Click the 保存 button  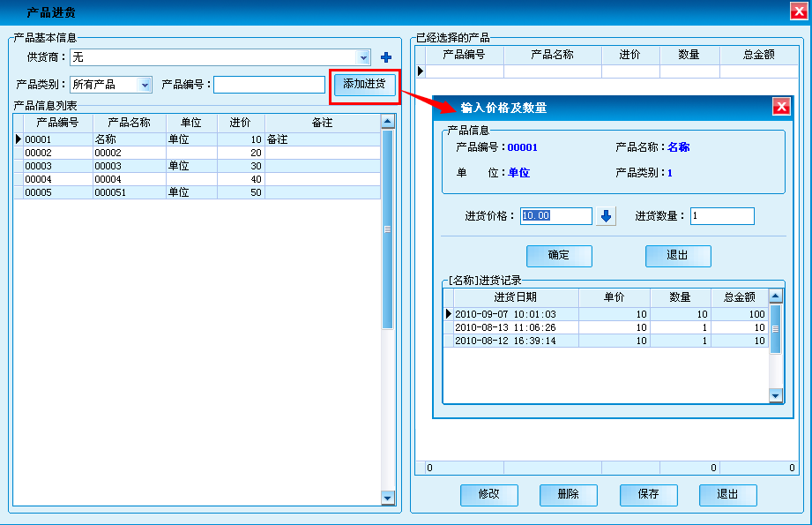648,495
